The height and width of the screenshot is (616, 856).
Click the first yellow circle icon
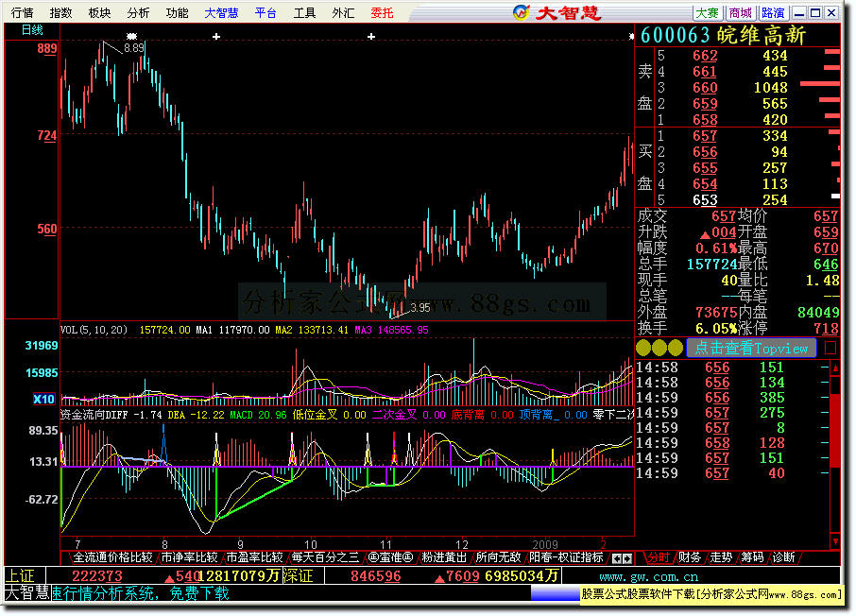pyautogui.click(x=643, y=348)
